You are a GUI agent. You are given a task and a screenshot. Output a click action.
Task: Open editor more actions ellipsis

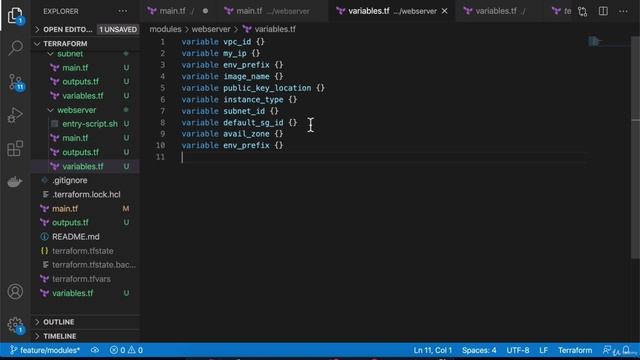623,11
